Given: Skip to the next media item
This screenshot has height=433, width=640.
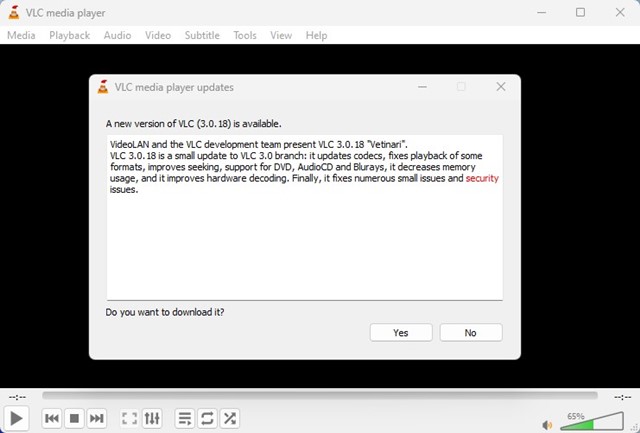Looking at the screenshot, I should coord(96,418).
